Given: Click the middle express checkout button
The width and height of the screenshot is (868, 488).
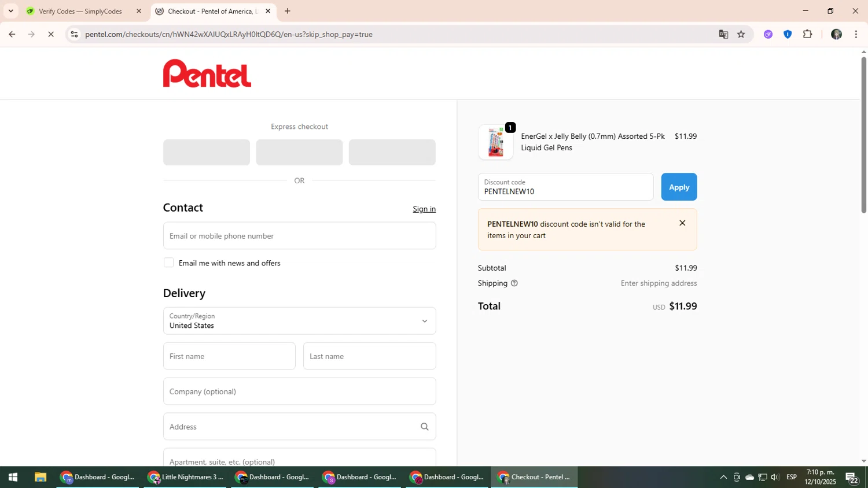Looking at the screenshot, I should [x=299, y=152].
